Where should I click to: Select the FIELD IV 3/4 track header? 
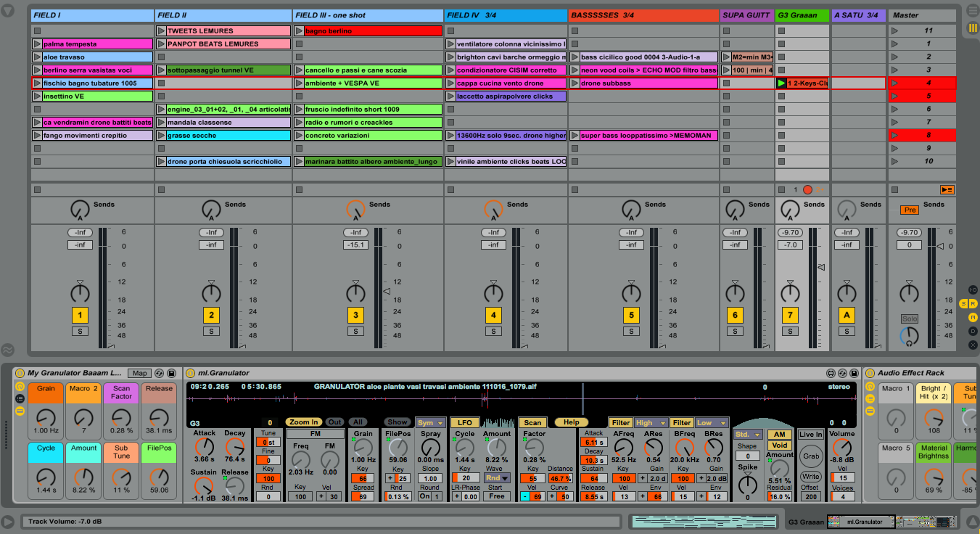click(505, 15)
